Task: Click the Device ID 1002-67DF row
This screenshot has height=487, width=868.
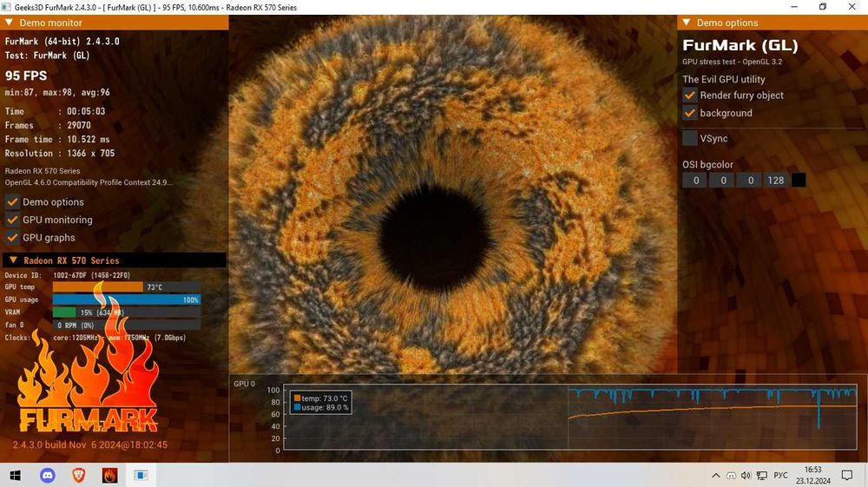Action: pyautogui.click(x=68, y=275)
